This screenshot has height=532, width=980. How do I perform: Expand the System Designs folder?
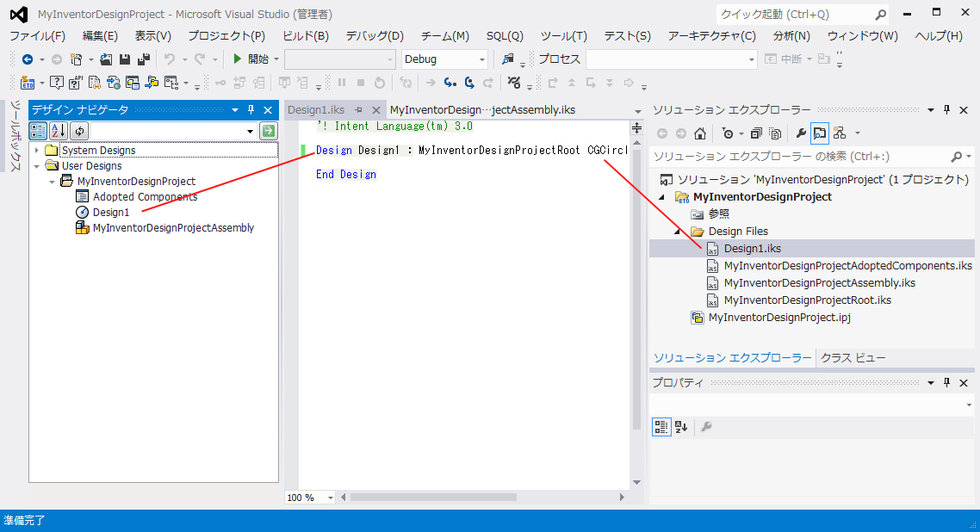[x=37, y=151]
